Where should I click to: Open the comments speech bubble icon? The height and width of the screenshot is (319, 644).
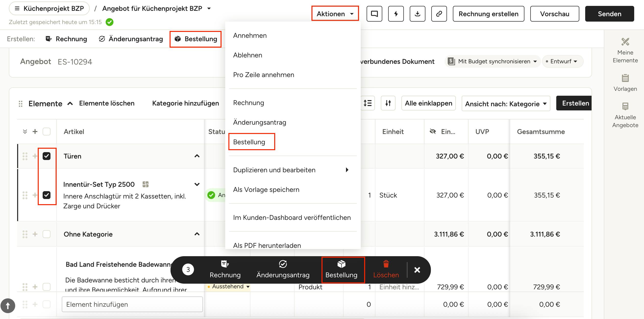point(374,14)
